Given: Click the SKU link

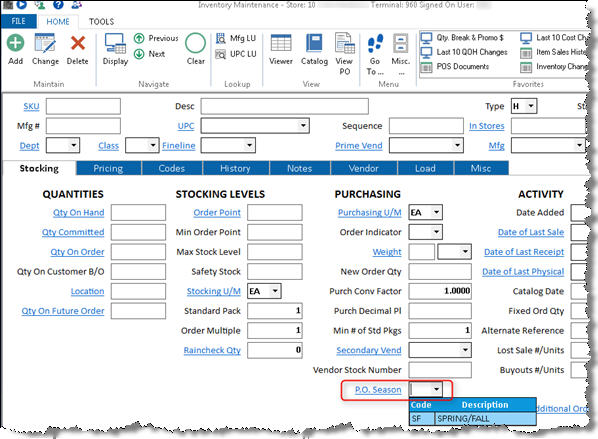Looking at the screenshot, I should pos(31,106).
